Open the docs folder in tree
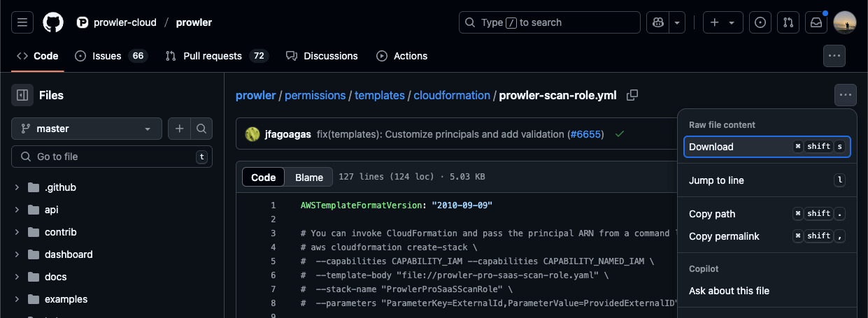 tap(56, 277)
